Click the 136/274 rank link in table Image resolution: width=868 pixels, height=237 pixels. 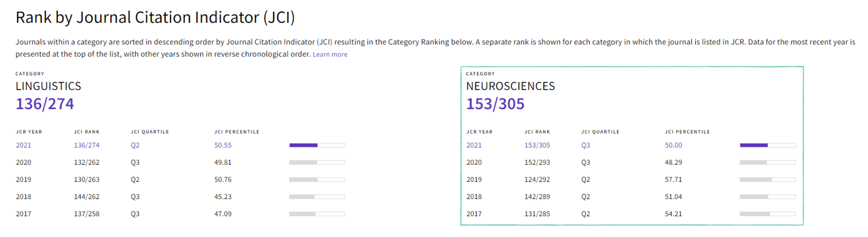click(87, 145)
